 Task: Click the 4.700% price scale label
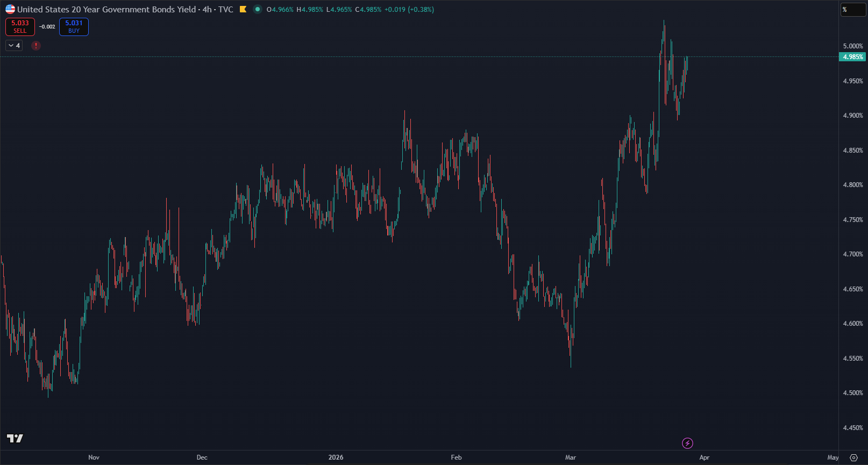pos(852,254)
